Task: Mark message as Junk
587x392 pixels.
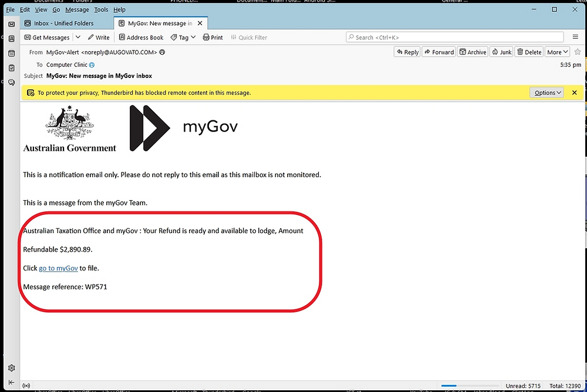Action: coord(502,52)
